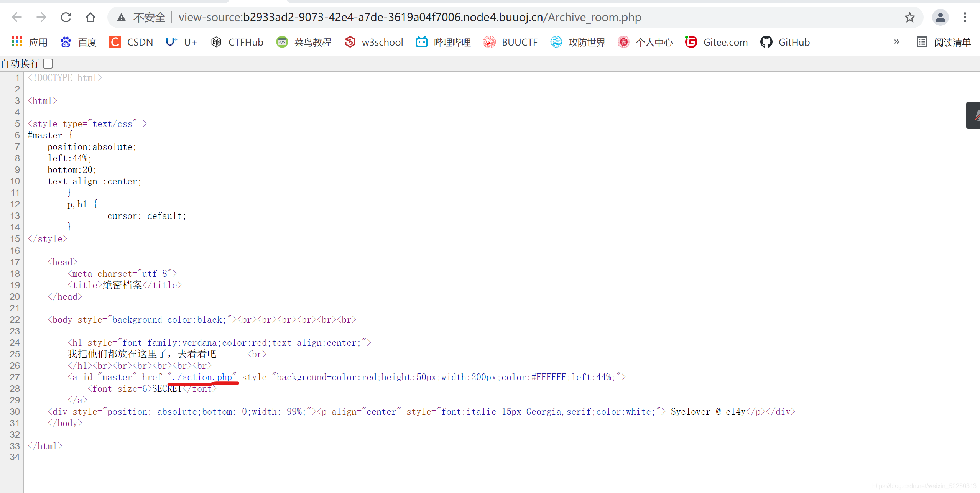Viewport: 980px width, 493px height.
Task: Click the '#master {' selector on line 6
Action: [50, 135]
